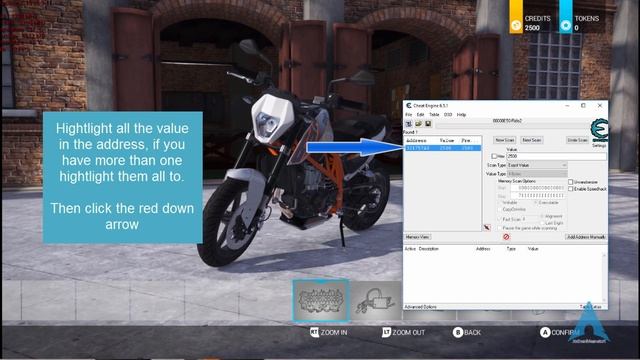The image size is (640, 360).
Task: Click the A Confirm button prompt
Action: (x=561, y=333)
